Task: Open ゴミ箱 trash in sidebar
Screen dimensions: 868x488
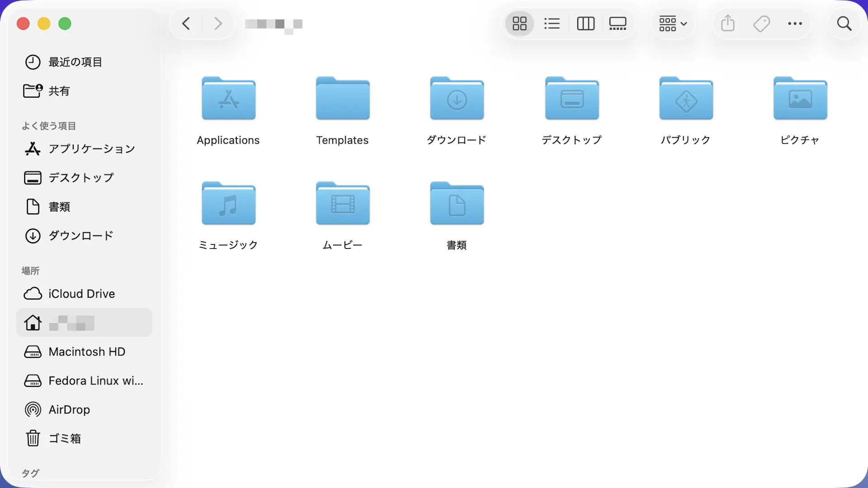Action: click(65, 438)
